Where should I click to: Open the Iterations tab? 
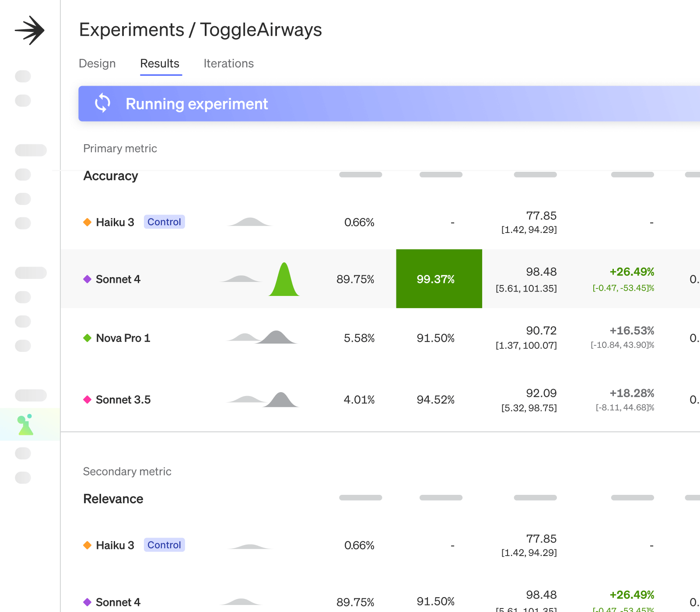pos(228,63)
